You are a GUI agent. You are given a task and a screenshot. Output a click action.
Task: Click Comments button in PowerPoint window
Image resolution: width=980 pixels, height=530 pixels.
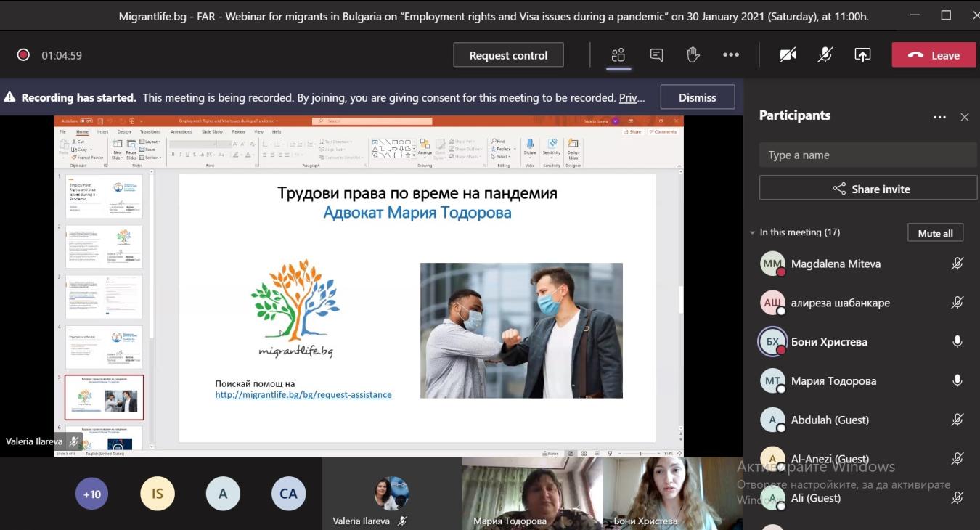pyautogui.click(x=663, y=131)
